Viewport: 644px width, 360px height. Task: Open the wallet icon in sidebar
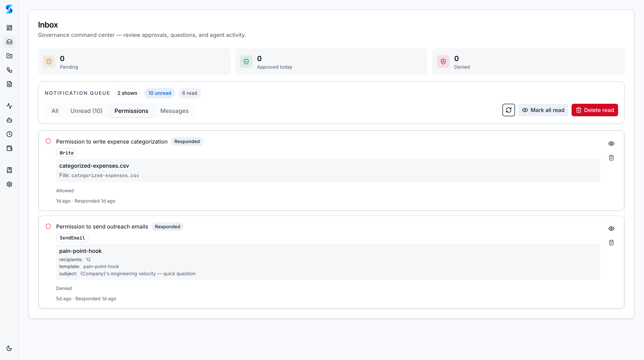[x=9, y=148]
